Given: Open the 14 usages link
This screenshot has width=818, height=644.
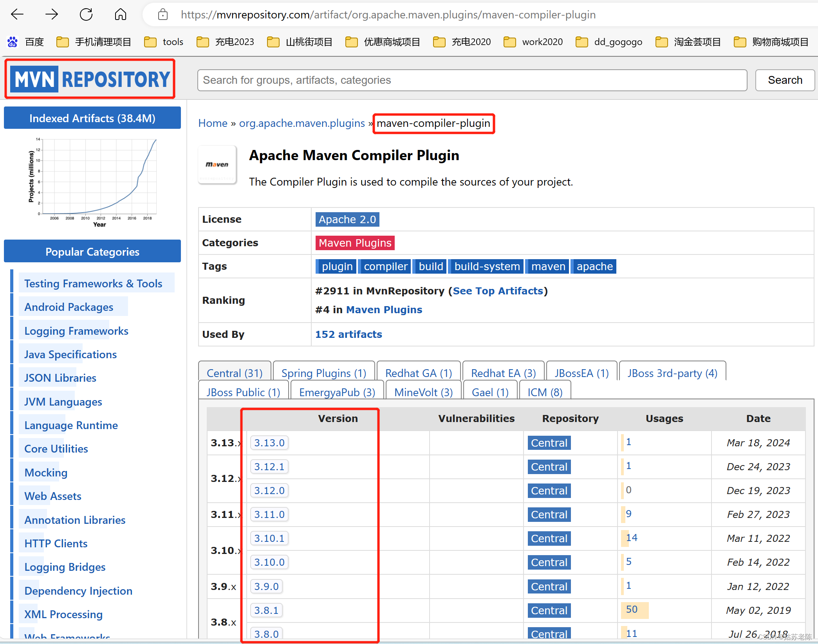Looking at the screenshot, I should (632, 538).
